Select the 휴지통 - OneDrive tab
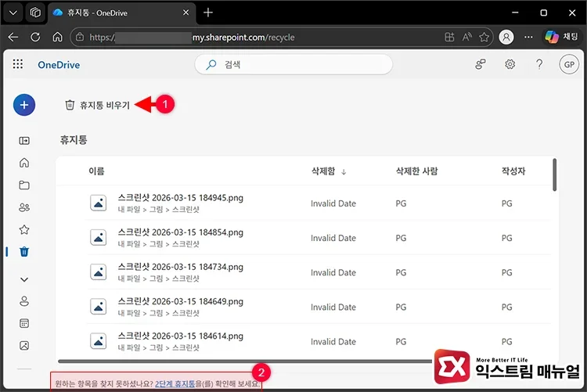The height and width of the screenshot is (392, 587). (x=120, y=13)
